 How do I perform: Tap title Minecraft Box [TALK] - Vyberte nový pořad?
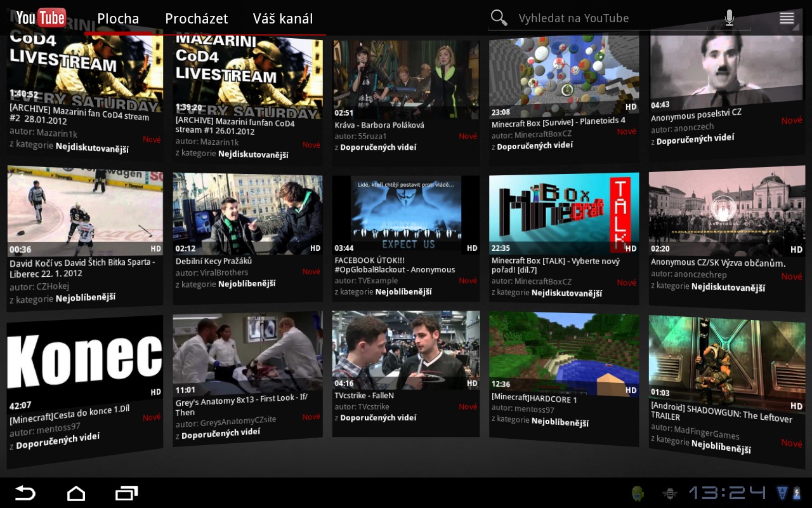click(x=556, y=265)
